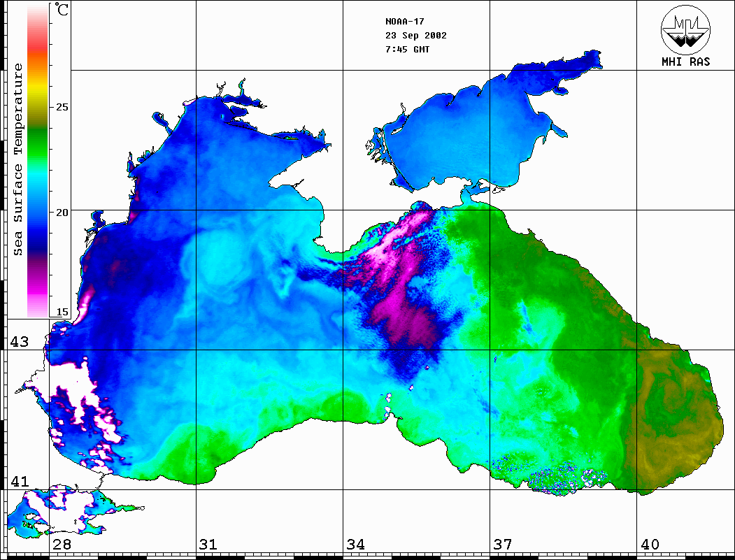Screen dimensions: 735x560
Task: Click the "15" tick label on scale
Action: click(62, 312)
